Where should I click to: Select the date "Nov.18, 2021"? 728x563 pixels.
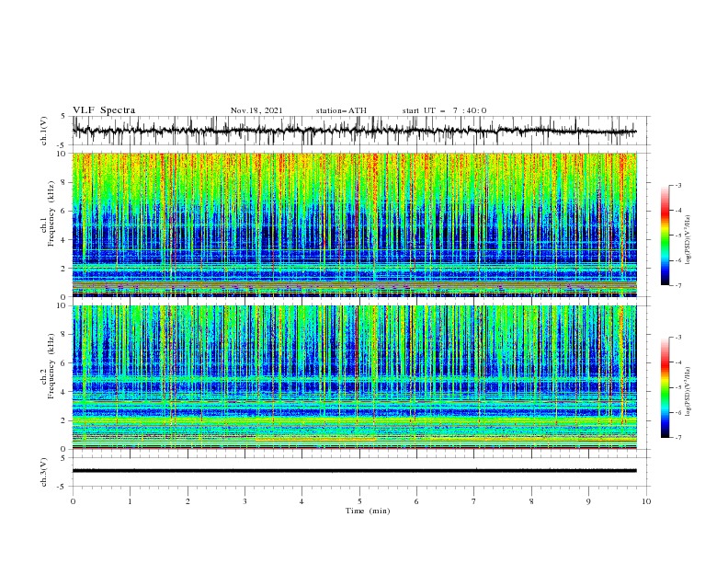coord(256,110)
